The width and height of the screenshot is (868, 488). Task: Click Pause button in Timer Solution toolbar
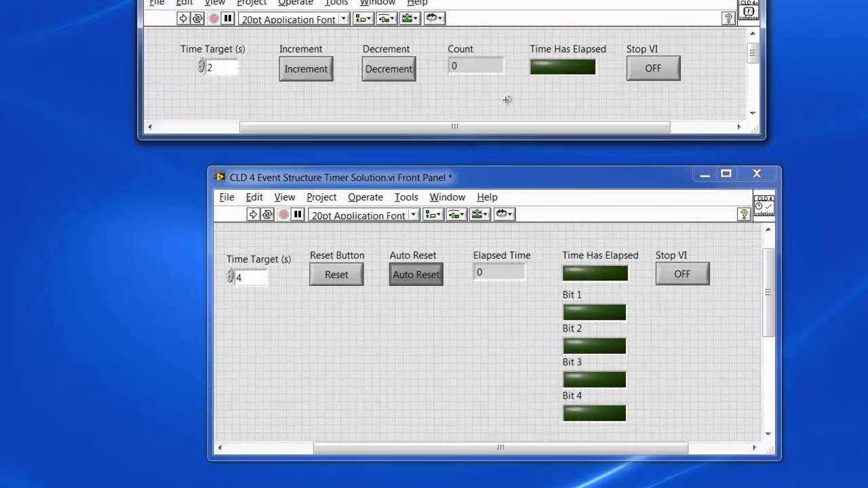(298, 215)
